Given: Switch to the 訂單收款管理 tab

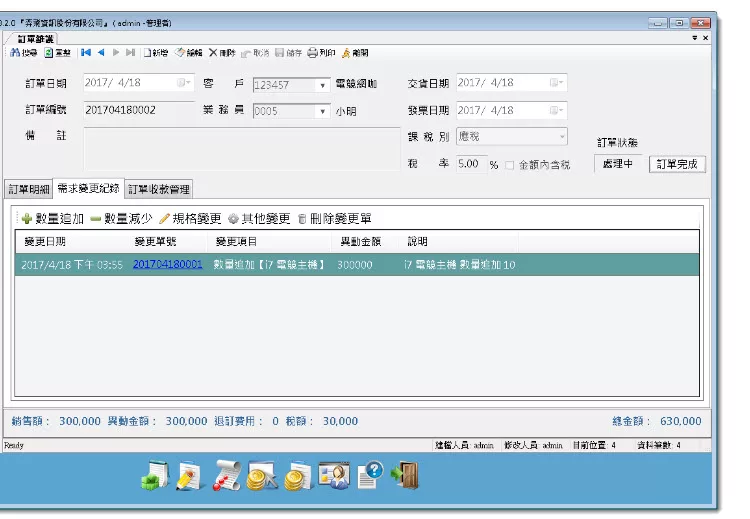Looking at the screenshot, I should [158, 189].
